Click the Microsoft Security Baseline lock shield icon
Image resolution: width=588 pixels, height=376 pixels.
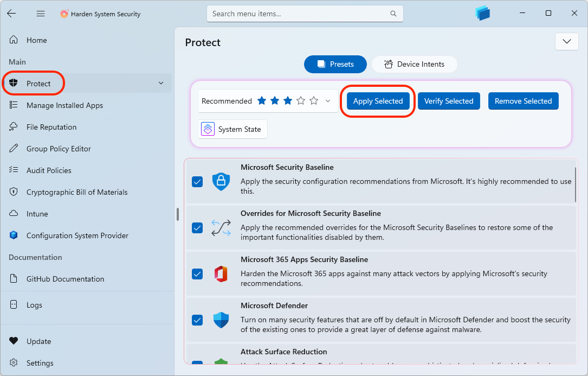(x=221, y=181)
